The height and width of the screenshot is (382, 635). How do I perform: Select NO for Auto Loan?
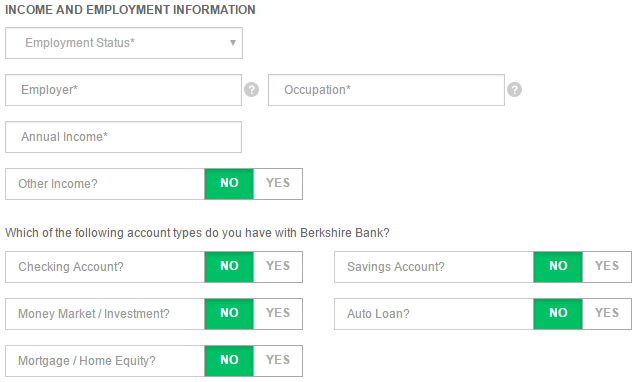pos(558,314)
